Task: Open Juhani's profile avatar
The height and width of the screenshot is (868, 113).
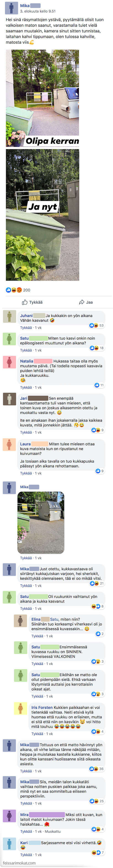Action: (9, 316)
